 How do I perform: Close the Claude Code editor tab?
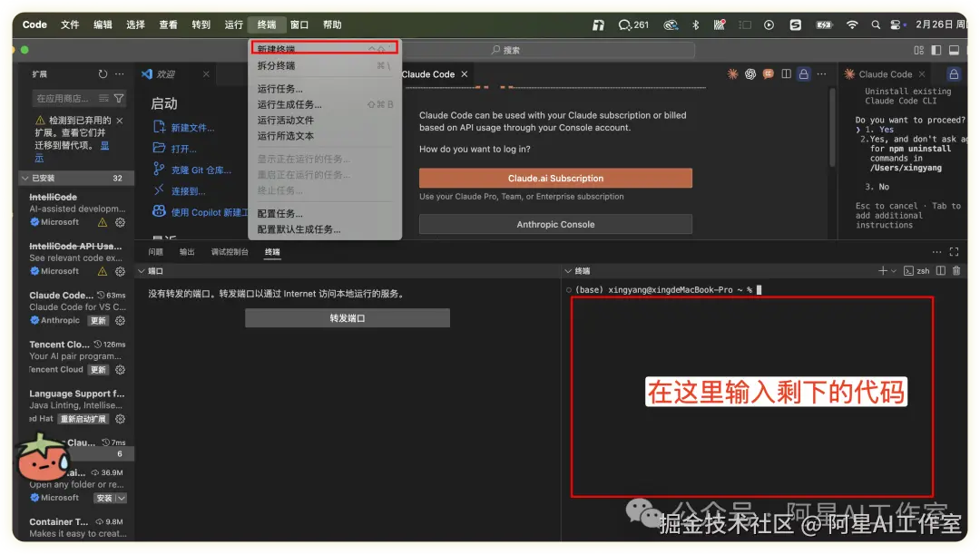465,73
